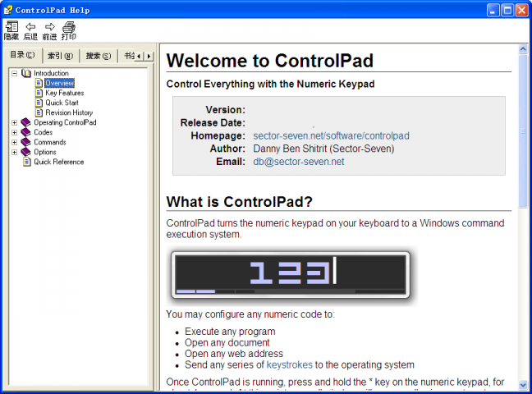Switch to the Search (搜索) tab

(x=99, y=56)
